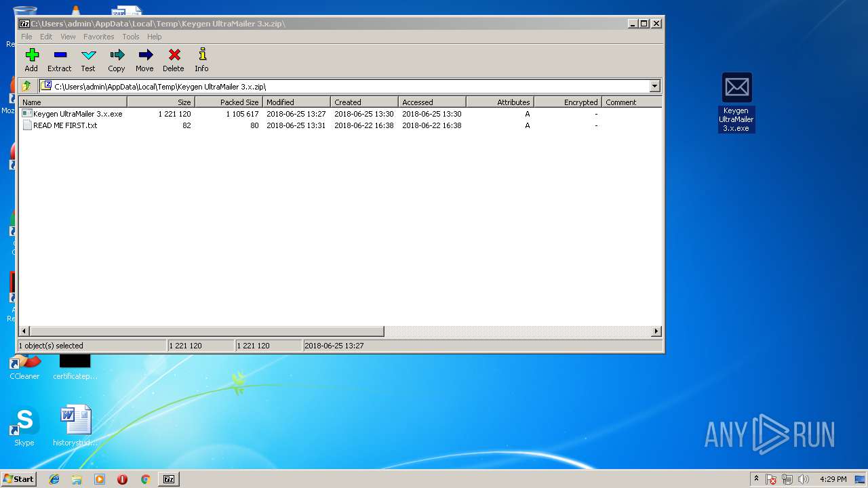
Task: Sort by Encrypted column header
Action: (x=568, y=102)
